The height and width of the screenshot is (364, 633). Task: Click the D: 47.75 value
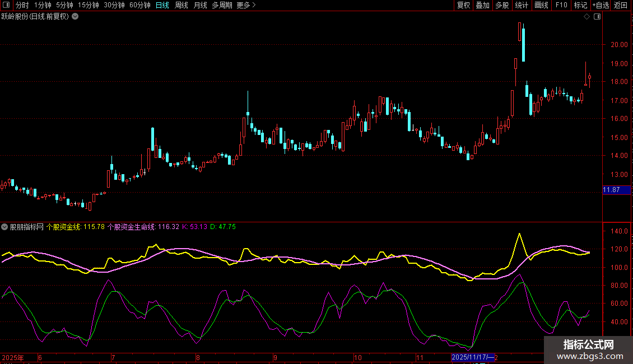223,227
